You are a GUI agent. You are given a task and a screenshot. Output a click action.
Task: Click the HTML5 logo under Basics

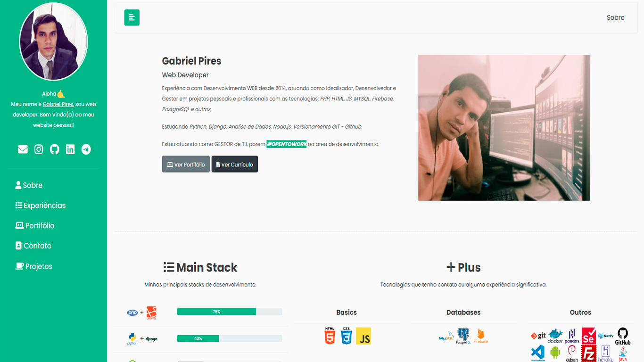click(330, 336)
